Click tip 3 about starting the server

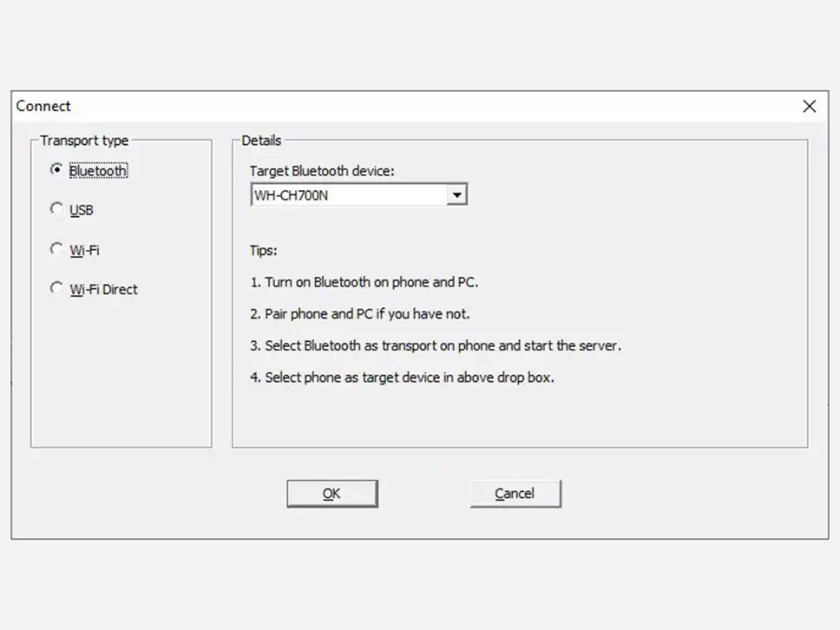pos(436,345)
